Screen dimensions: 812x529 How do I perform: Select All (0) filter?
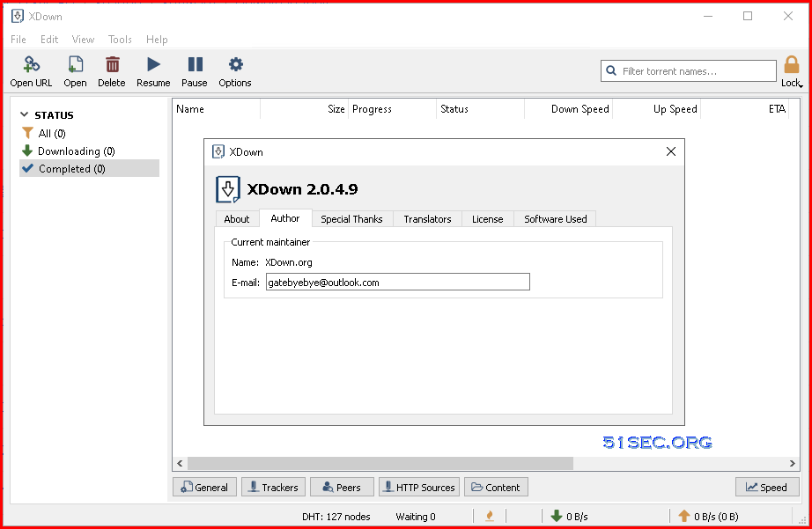tap(52, 134)
